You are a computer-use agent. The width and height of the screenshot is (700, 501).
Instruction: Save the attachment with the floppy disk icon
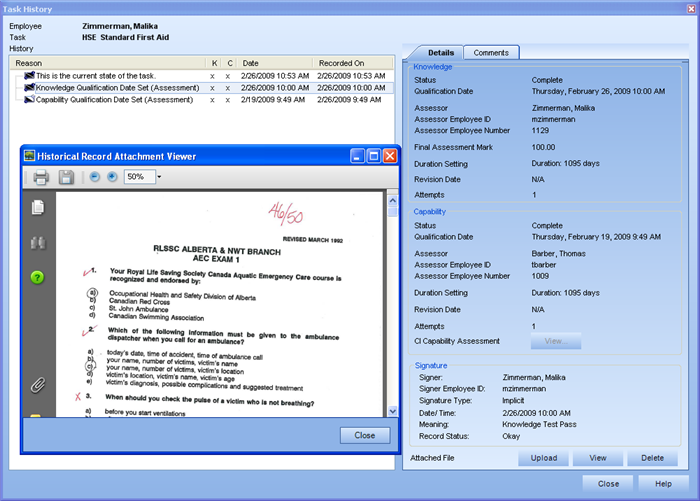[x=66, y=177]
